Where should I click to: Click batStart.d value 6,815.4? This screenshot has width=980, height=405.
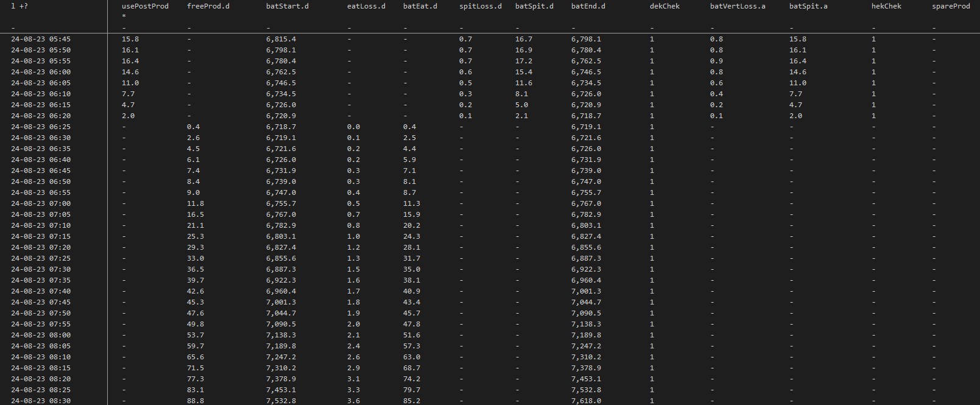tap(281, 39)
